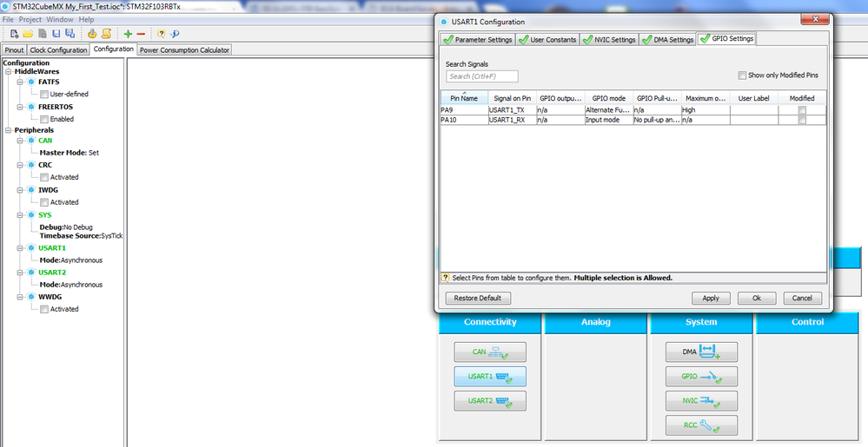Click the CAN peripheral tree icon
Screen dimensions: 868x447
31,141
